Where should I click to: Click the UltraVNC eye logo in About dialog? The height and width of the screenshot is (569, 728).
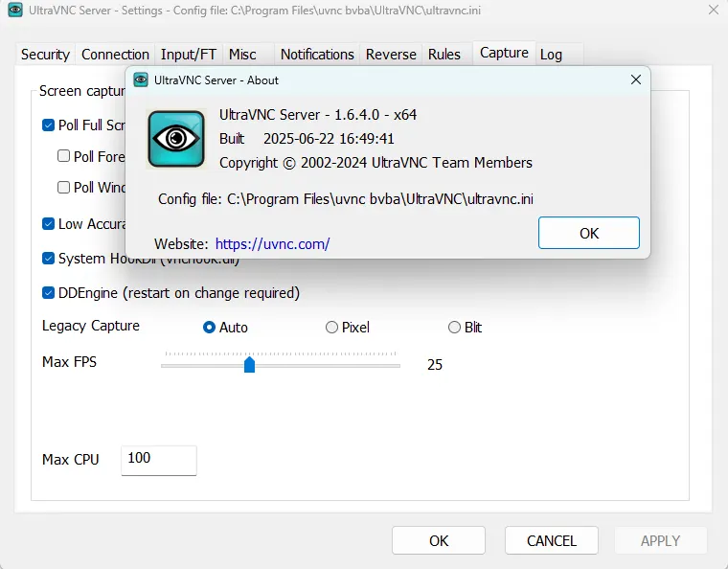pyautogui.click(x=176, y=139)
